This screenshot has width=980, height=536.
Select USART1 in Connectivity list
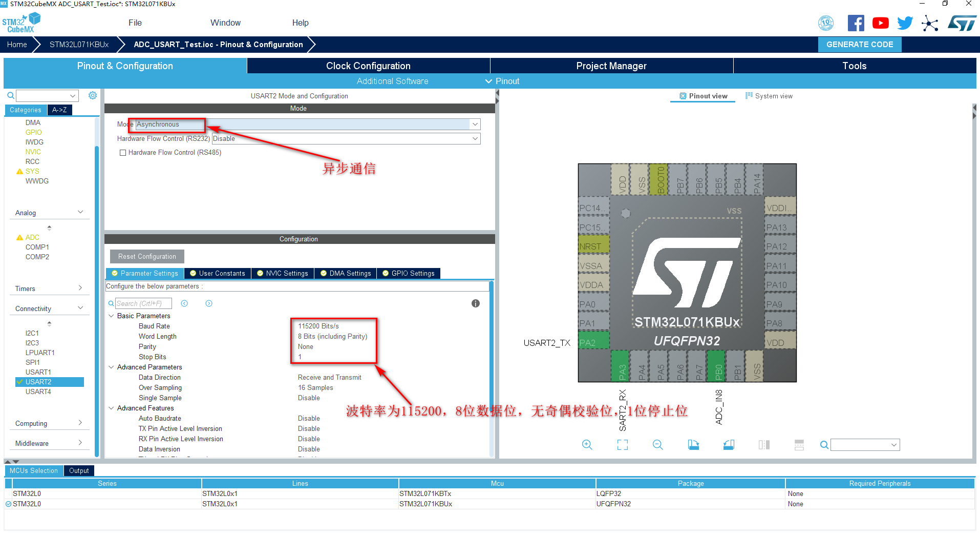38,372
